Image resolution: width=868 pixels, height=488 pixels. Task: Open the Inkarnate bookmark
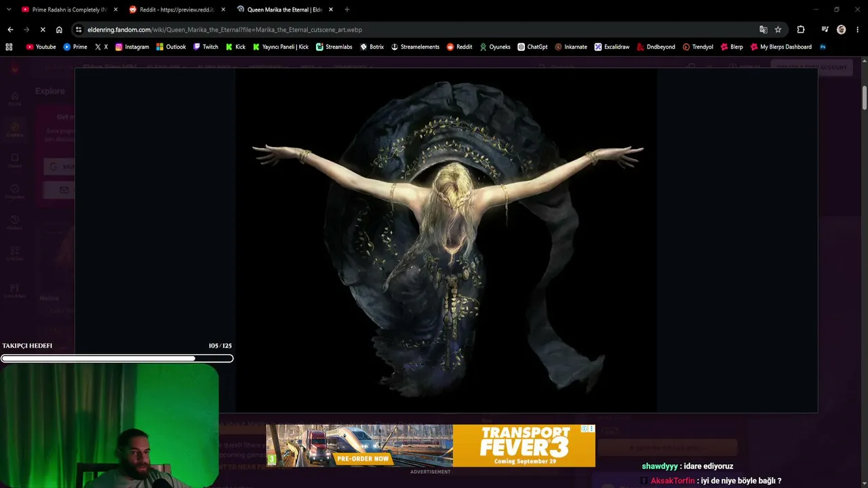click(x=571, y=47)
